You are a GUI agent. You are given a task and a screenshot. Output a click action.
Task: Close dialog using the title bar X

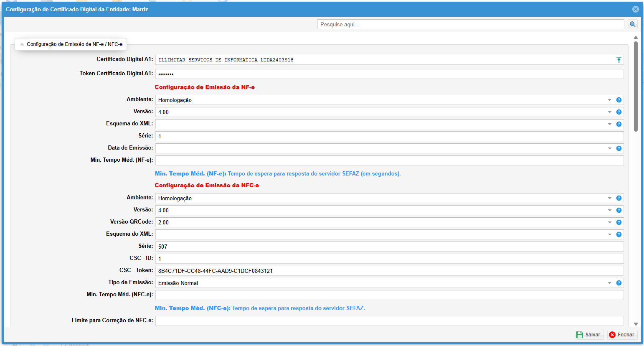coord(635,9)
